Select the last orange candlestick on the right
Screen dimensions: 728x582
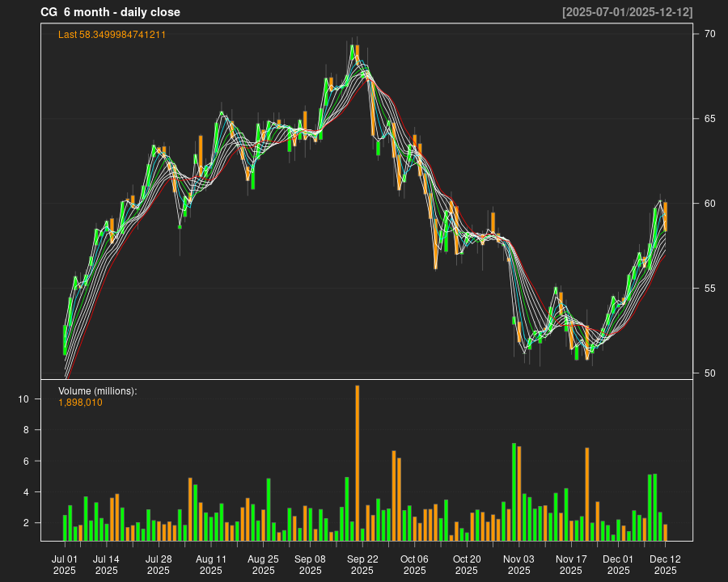click(x=665, y=217)
